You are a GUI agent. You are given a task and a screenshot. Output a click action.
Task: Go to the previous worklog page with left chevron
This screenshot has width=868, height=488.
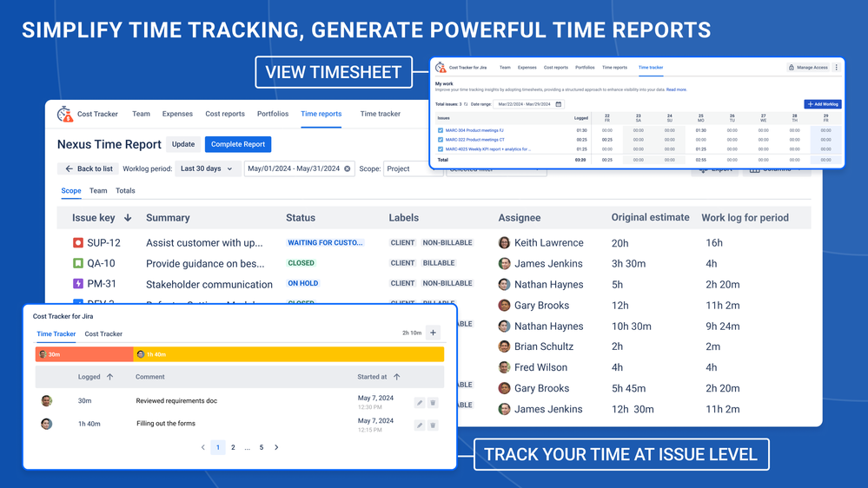[x=203, y=447]
